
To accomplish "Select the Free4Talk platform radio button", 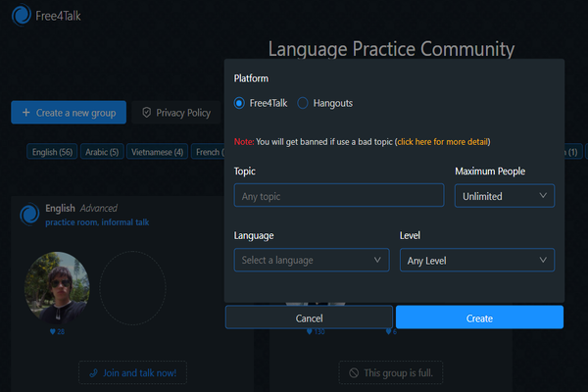I will pos(239,103).
